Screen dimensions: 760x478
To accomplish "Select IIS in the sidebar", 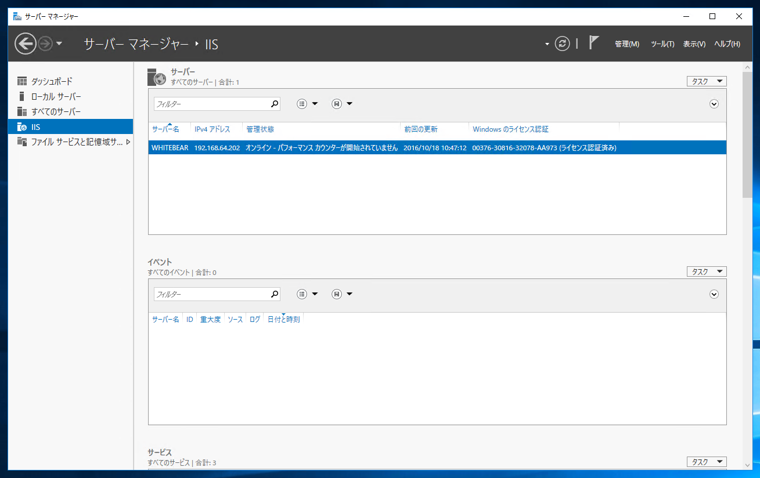I will pyautogui.click(x=70, y=127).
